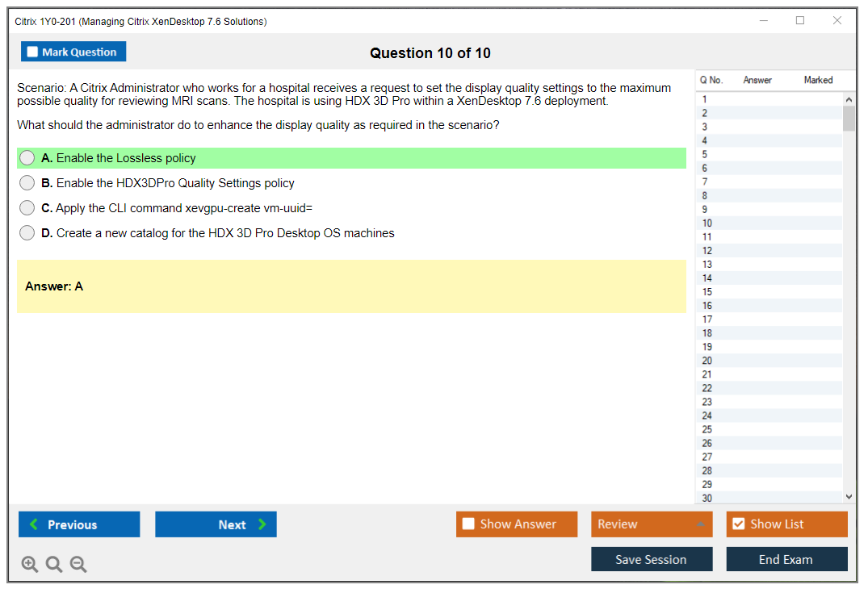Minimize the exam window
The image size is (868, 593).
point(764,21)
